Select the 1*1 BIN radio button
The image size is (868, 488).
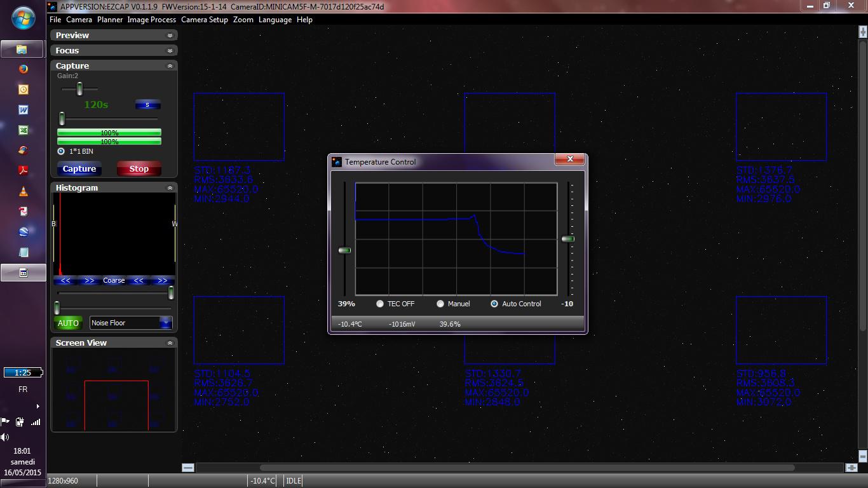61,151
